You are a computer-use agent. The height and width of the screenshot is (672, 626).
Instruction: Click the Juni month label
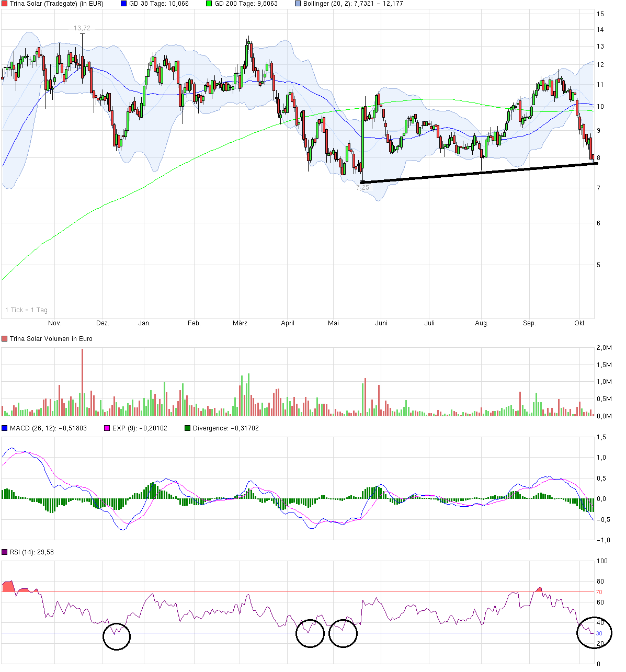coord(381,323)
